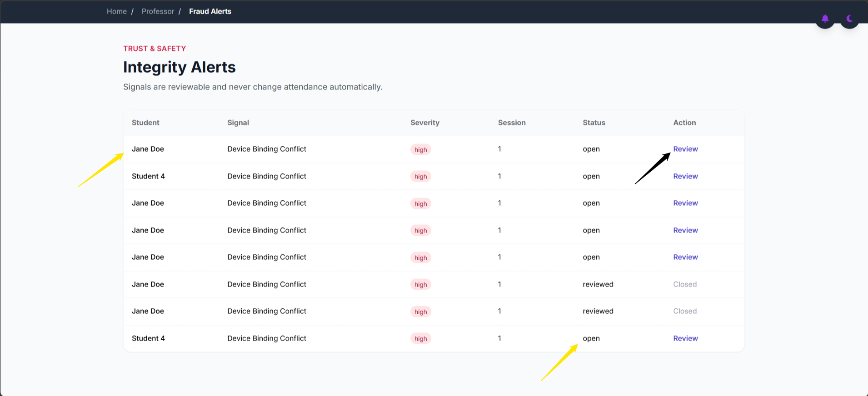
Task: Open the Professor breadcrumb link
Action: tap(158, 11)
